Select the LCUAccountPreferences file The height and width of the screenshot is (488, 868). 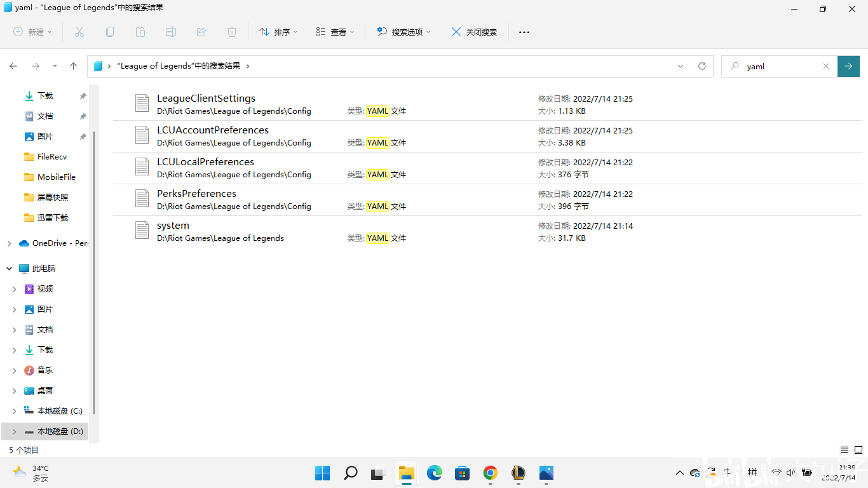click(x=488, y=136)
